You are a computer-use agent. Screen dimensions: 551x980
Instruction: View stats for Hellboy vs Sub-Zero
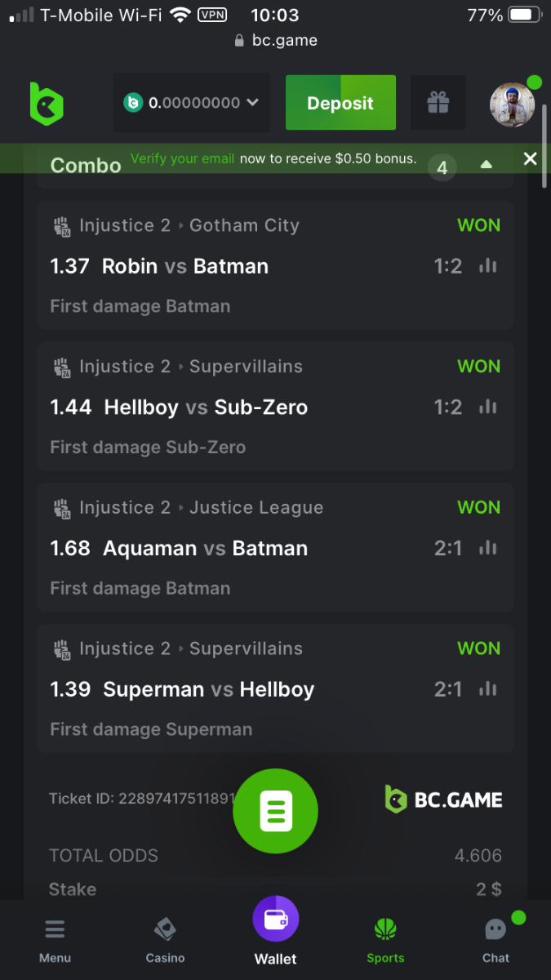tap(488, 408)
